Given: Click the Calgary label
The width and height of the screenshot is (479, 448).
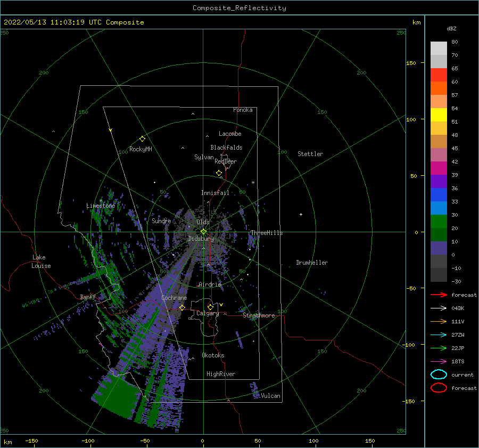Looking at the screenshot, I should pyautogui.click(x=208, y=313).
